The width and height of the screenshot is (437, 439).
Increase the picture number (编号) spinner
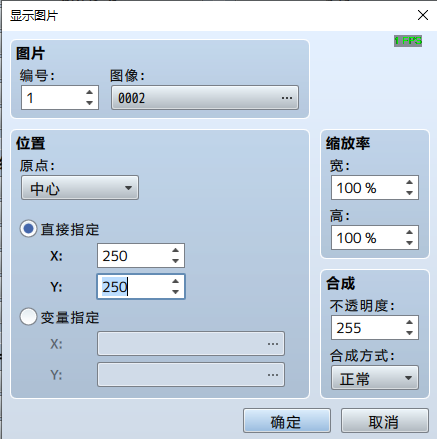(89, 92)
